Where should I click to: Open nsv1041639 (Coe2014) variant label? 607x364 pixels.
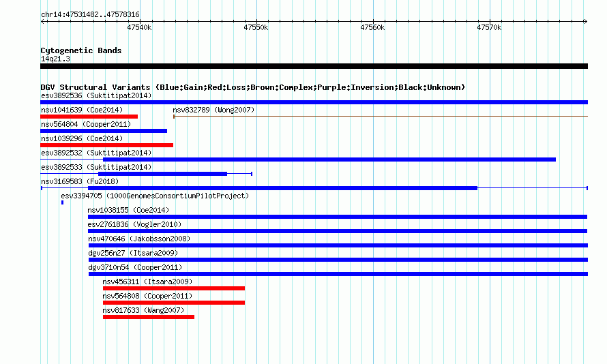pos(82,110)
